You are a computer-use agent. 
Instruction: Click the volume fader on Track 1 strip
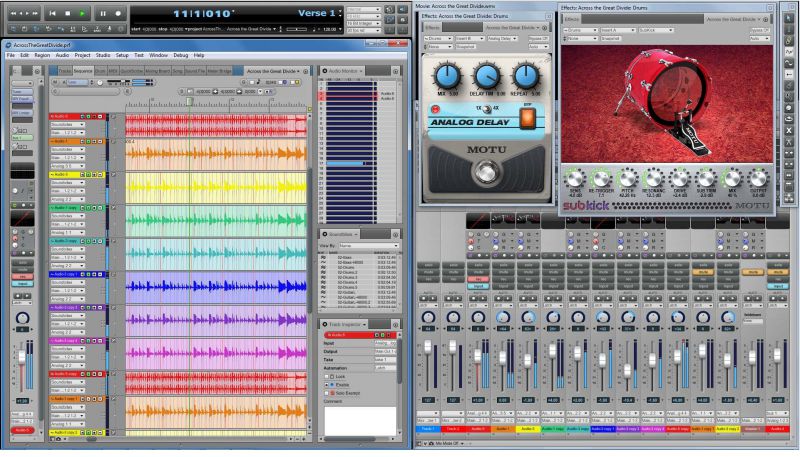pyautogui.click(x=428, y=349)
